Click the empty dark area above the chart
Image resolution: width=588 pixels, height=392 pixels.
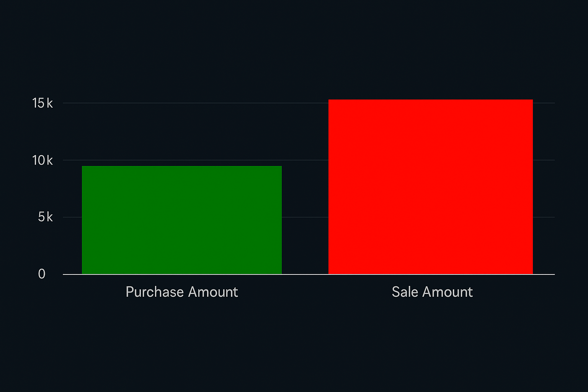(x=294, y=46)
